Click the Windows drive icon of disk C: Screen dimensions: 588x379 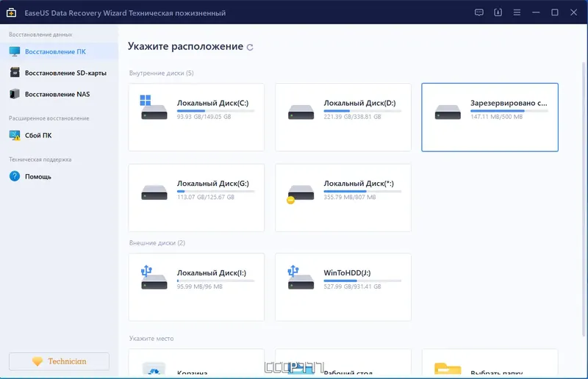(x=154, y=107)
